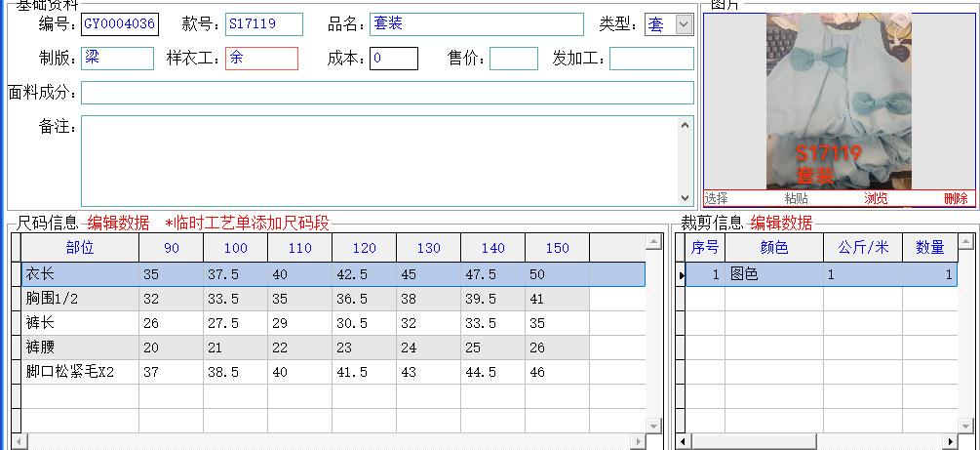Click 编辑数据 link beside 尺码信息
This screenshot has height=450, width=980.
pos(118,223)
